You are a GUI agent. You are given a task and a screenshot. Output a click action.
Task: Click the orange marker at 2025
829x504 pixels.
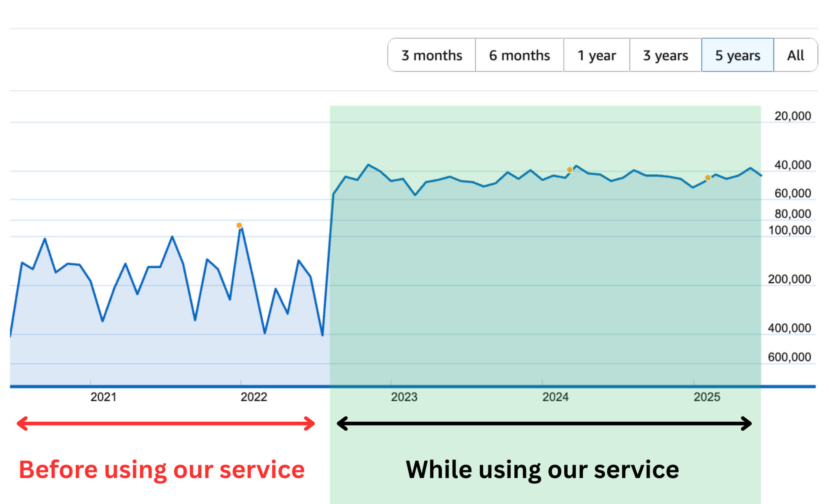click(x=708, y=178)
